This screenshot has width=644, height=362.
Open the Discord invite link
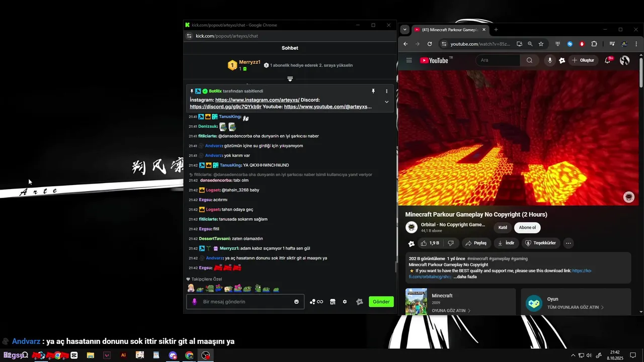click(x=225, y=107)
